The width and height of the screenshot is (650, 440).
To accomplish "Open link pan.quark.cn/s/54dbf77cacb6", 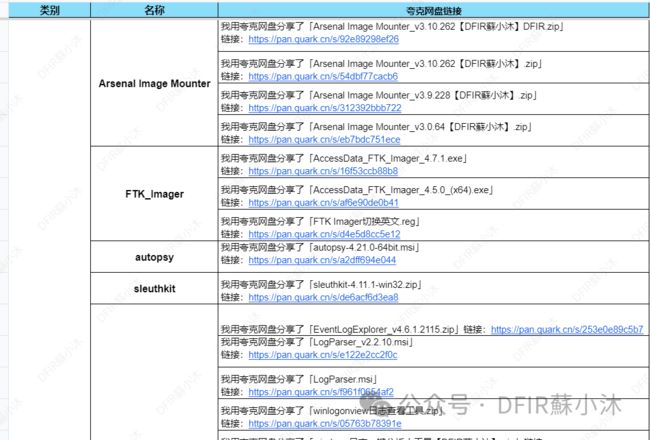I will [x=323, y=77].
